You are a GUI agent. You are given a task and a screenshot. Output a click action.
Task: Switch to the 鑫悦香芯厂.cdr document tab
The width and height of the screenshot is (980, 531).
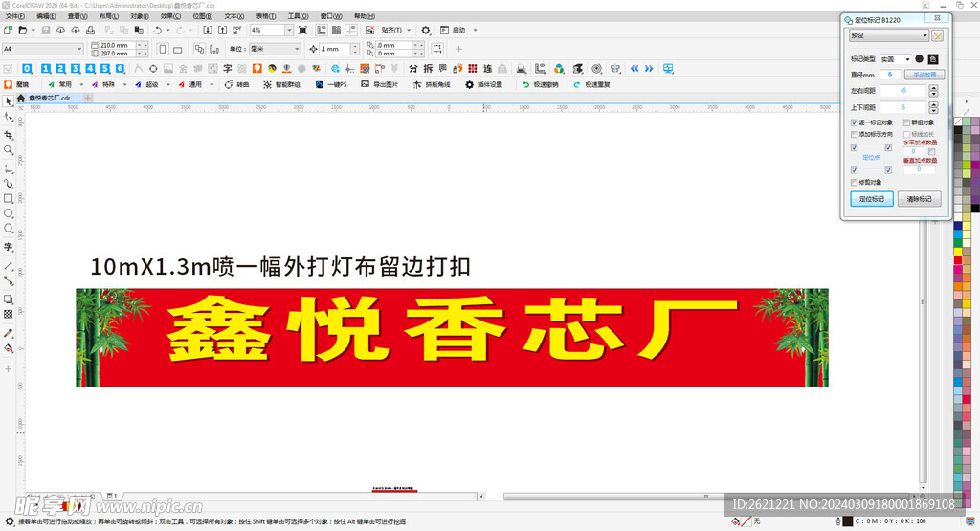point(43,98)
